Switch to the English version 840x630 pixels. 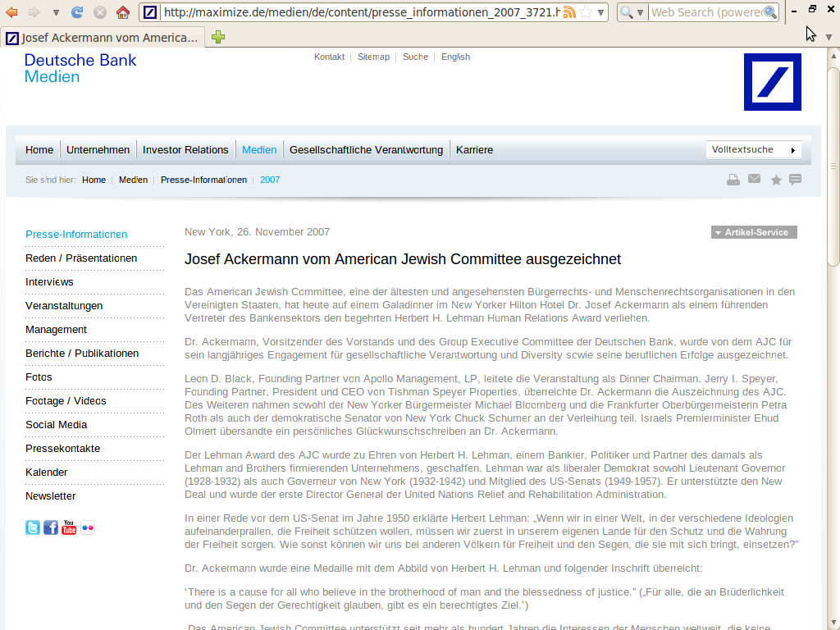(455, 57)
